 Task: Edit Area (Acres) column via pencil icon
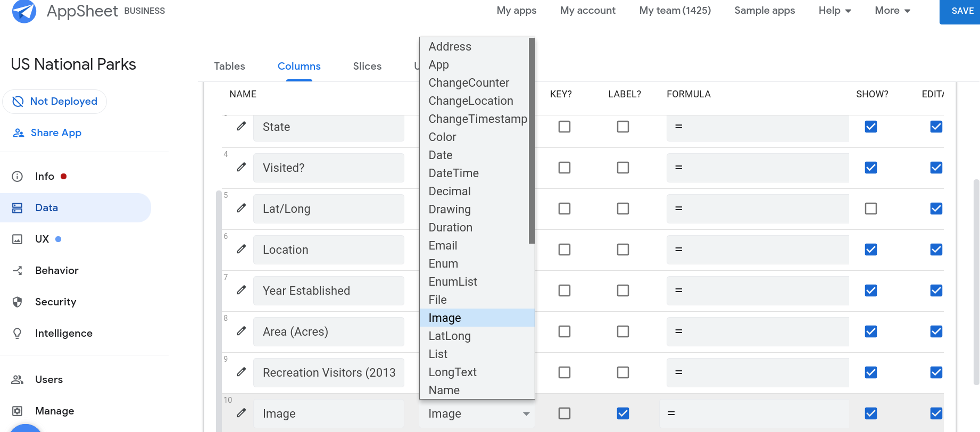click(x=242, y=331)
